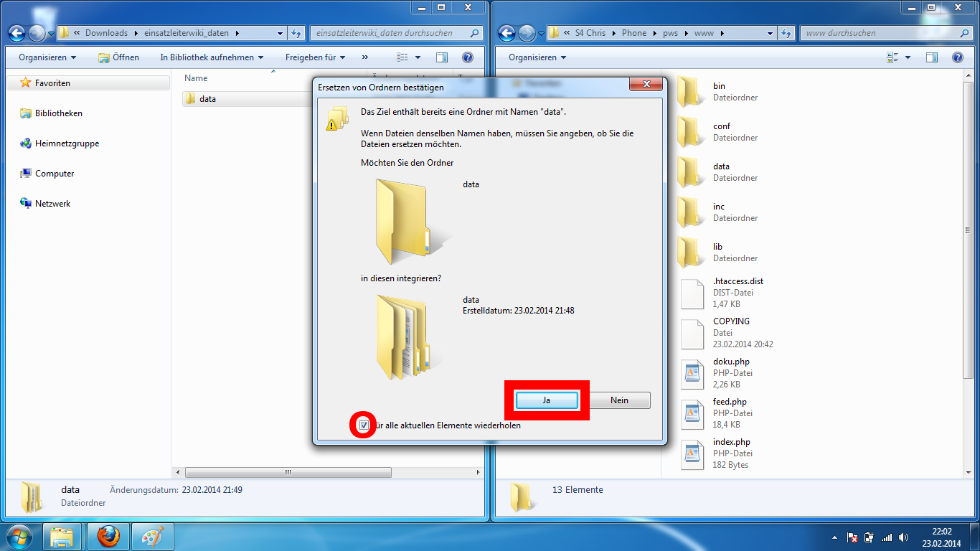Click the volume icon in system tray

pos(902,537)
